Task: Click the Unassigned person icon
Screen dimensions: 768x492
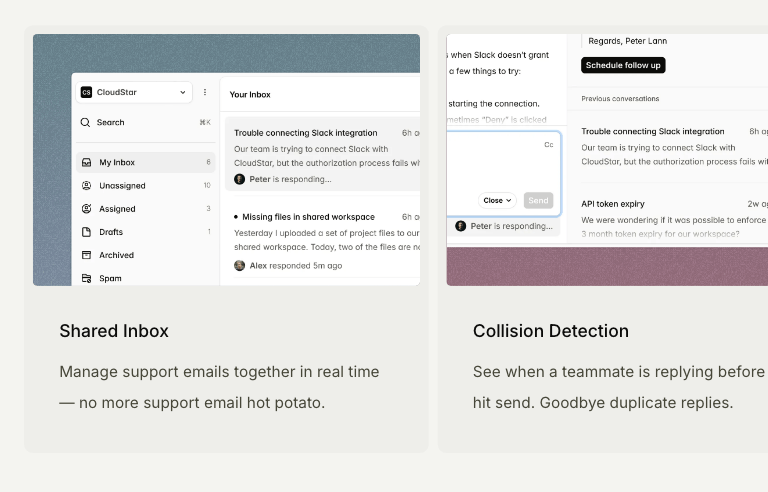Action: (x=87, y=185)
